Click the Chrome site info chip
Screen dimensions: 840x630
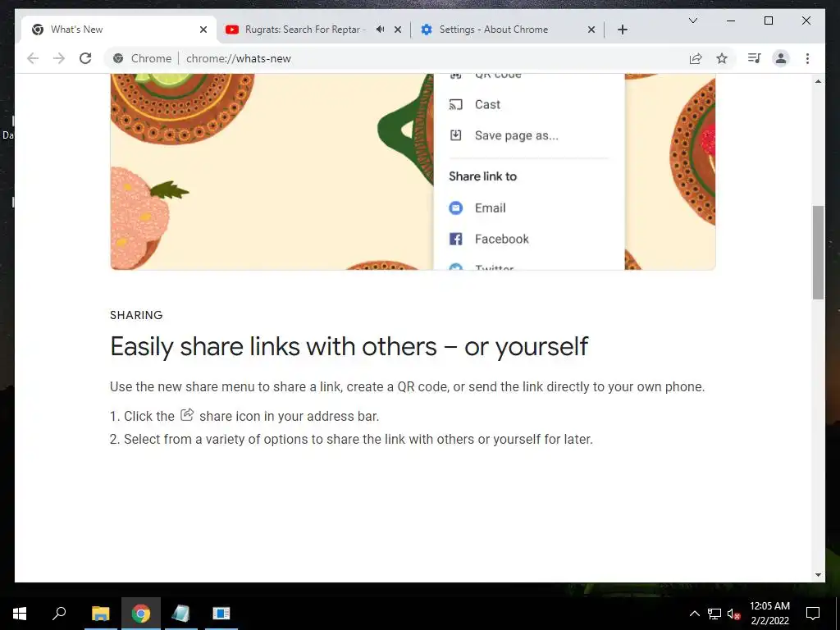point(142,58)
